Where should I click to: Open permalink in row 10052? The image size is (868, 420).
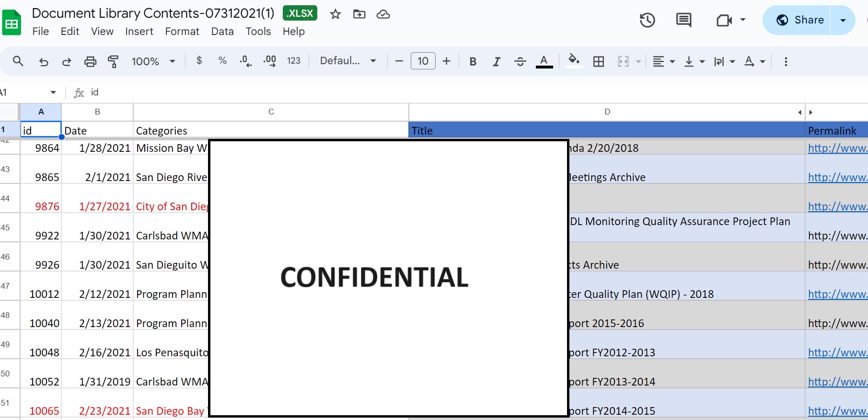pyautogui.click(x=838, y=382)
